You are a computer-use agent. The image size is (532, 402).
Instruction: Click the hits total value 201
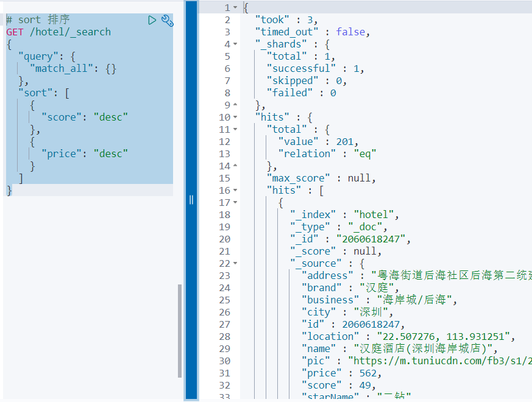point(345,141)
